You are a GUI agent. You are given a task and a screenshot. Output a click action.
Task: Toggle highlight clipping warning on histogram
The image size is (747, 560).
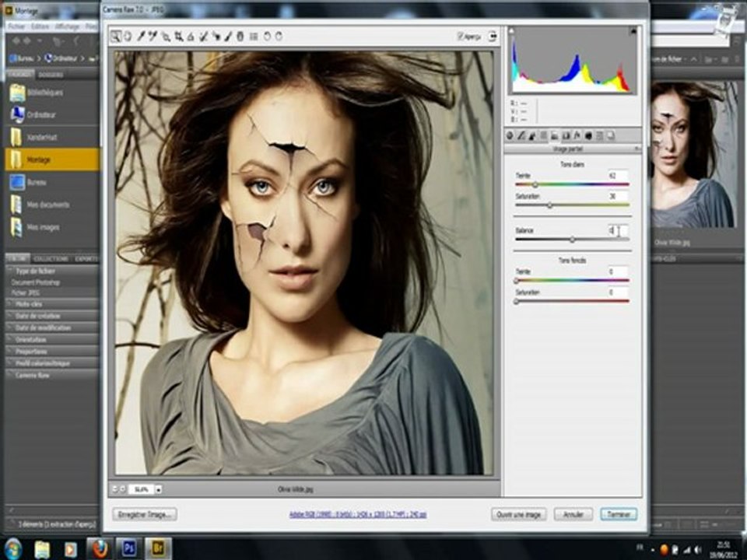(x=633, y=31)
